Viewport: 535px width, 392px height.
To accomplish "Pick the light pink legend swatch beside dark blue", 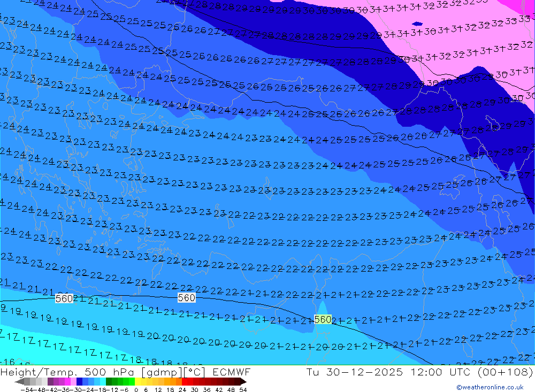I will [x=73, y=382].
